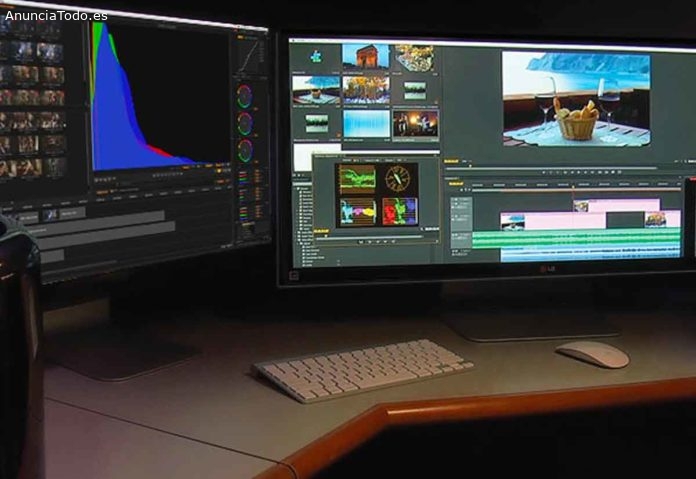Click the red-green-blue RGB parade scope
The height and width of the screenshot is (479, 696).
click(400, 211)
